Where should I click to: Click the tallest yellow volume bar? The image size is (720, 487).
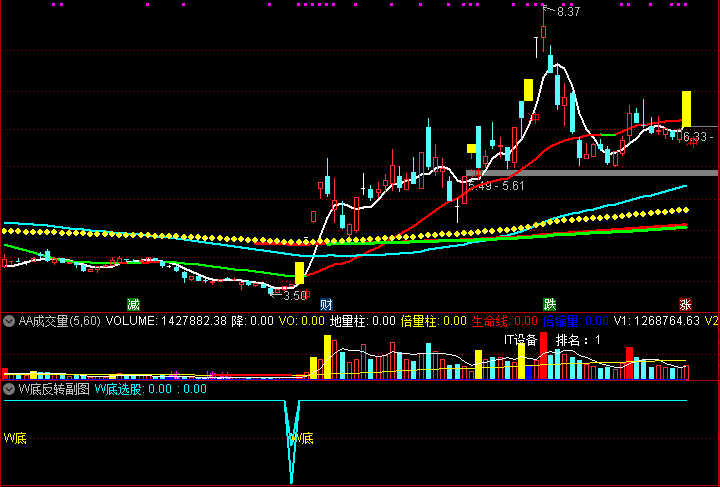click(x=327, y=357)
